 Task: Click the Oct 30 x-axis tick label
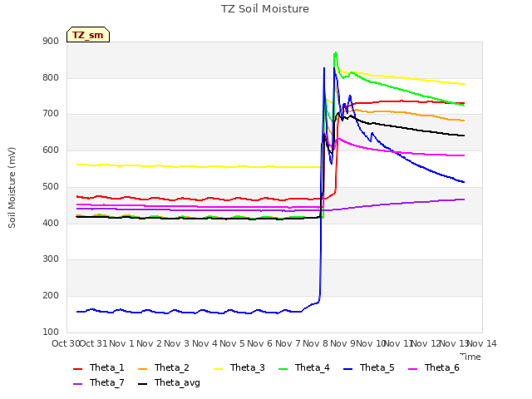point(66,343)
